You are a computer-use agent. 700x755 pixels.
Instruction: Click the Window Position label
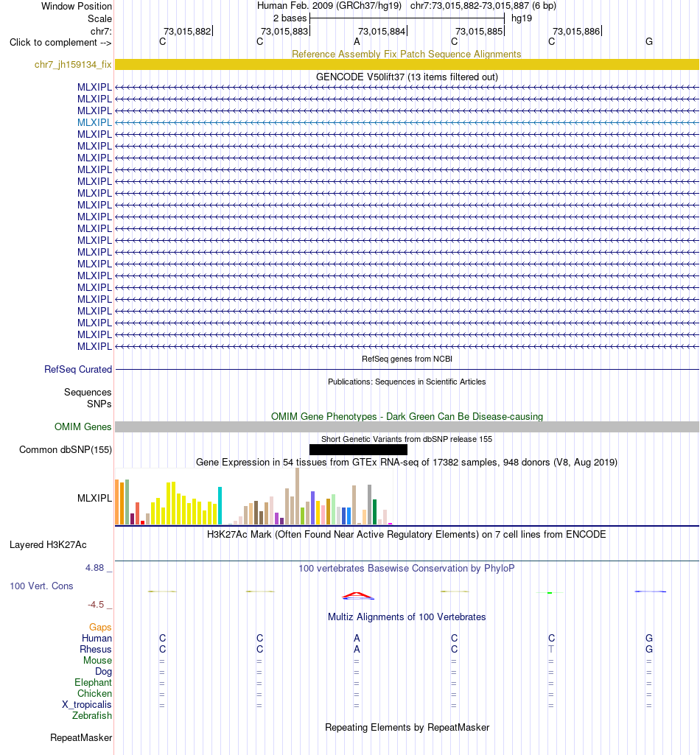coord(77,6)
